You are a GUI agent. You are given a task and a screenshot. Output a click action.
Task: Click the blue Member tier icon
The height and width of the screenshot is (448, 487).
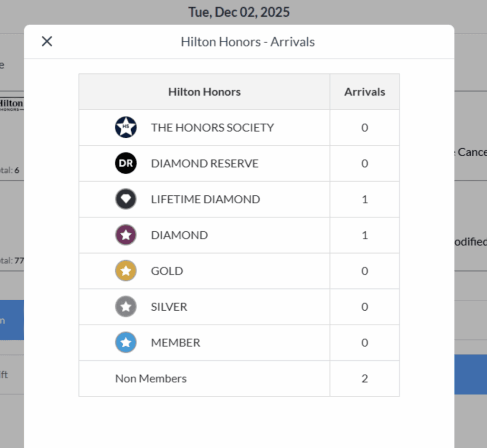[126, 343]
